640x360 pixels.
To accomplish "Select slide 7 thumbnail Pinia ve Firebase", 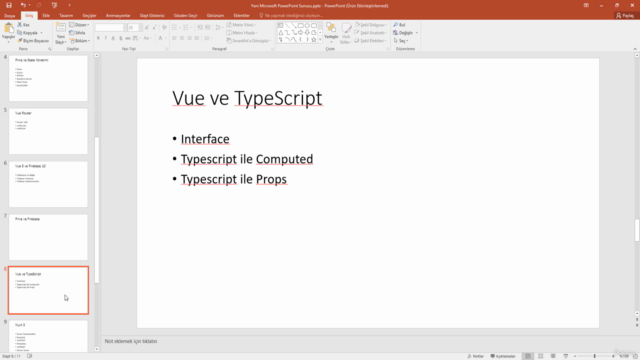I will pyautogui.click(x=48, y=237).
